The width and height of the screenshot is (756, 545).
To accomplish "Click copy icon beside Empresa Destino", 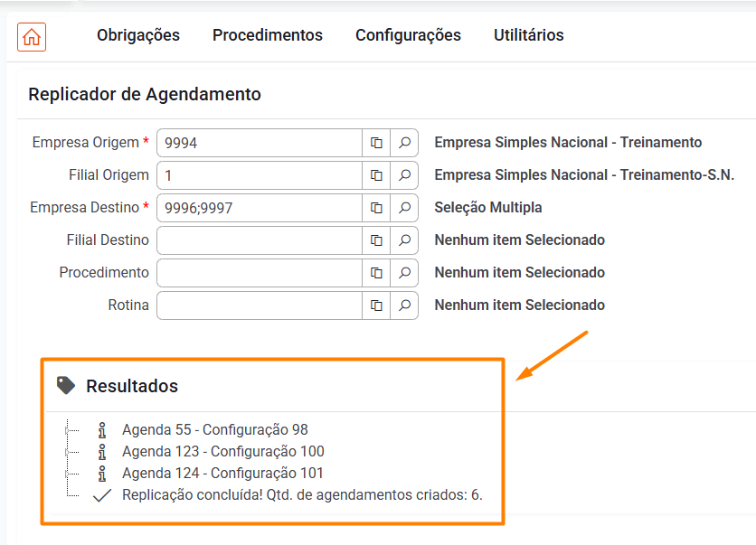I will tap(376, 208).
